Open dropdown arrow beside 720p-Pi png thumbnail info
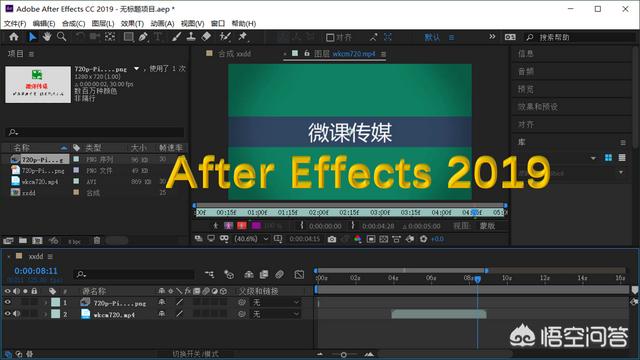 [136, 69]
